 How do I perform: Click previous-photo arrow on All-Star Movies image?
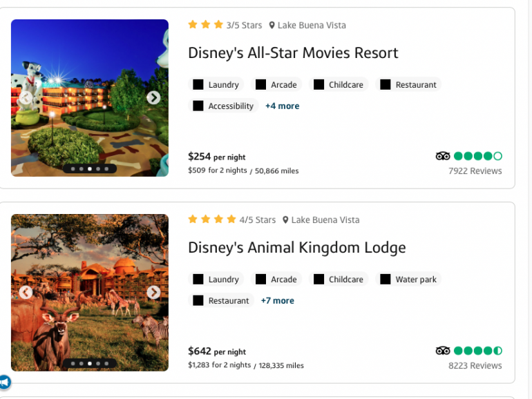[x=26, y=98]
